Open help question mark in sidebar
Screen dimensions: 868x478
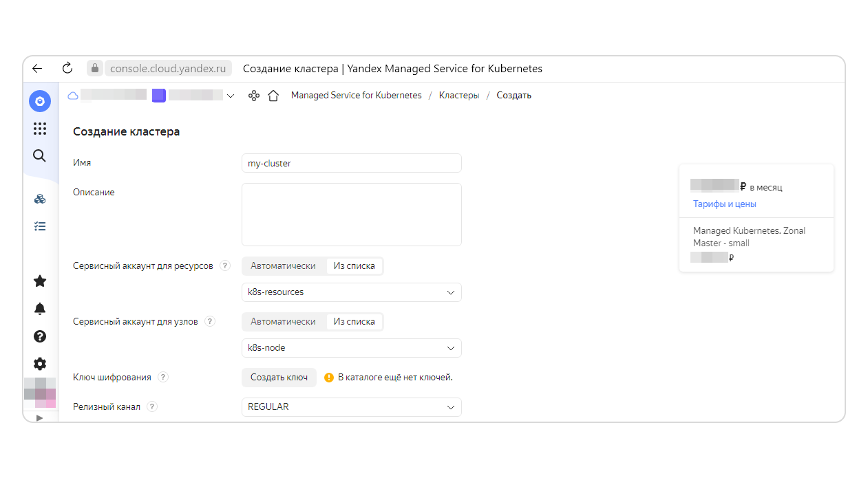[x=40, y=336]
